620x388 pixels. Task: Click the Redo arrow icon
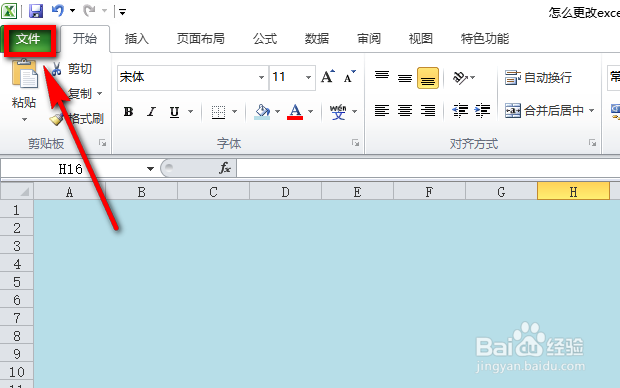pos(89,11)
